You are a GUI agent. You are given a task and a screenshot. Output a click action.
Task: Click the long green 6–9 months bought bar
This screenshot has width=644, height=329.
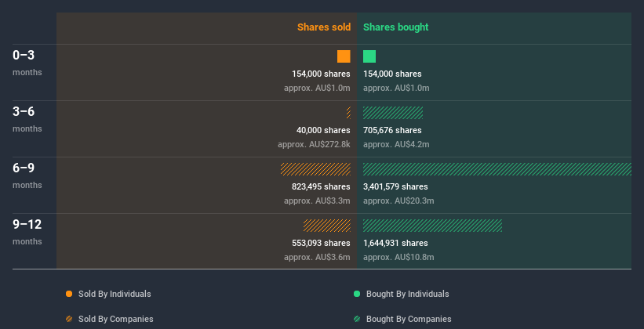tap(497, 169)
